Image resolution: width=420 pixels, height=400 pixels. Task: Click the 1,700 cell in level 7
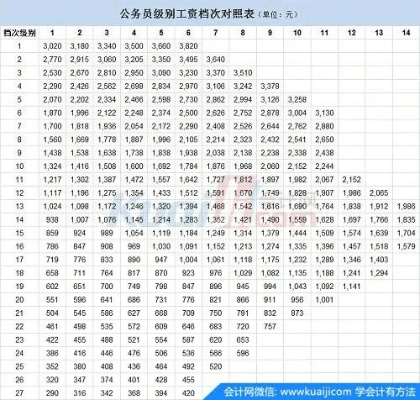click(52, 126)
